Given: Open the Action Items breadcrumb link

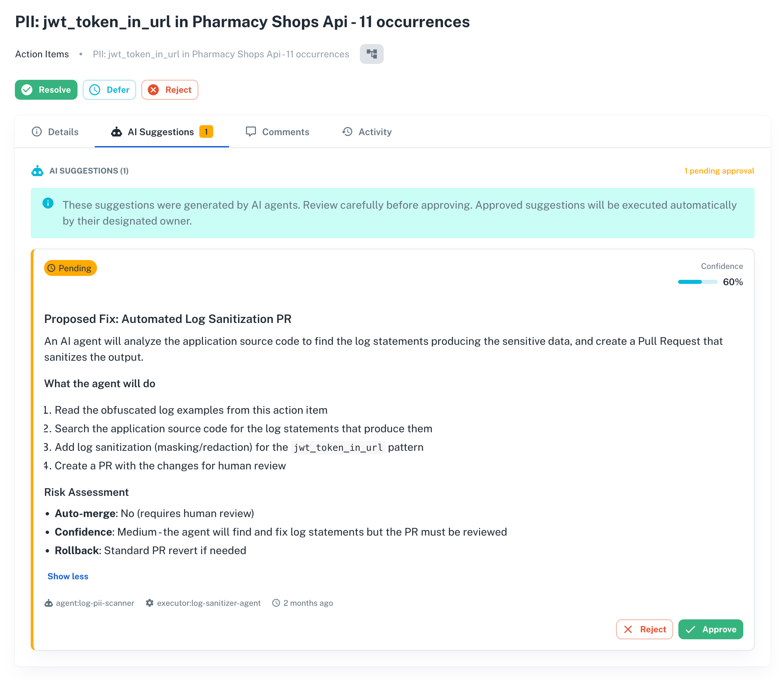Looking at the screenshot, I should coord(42,54).
